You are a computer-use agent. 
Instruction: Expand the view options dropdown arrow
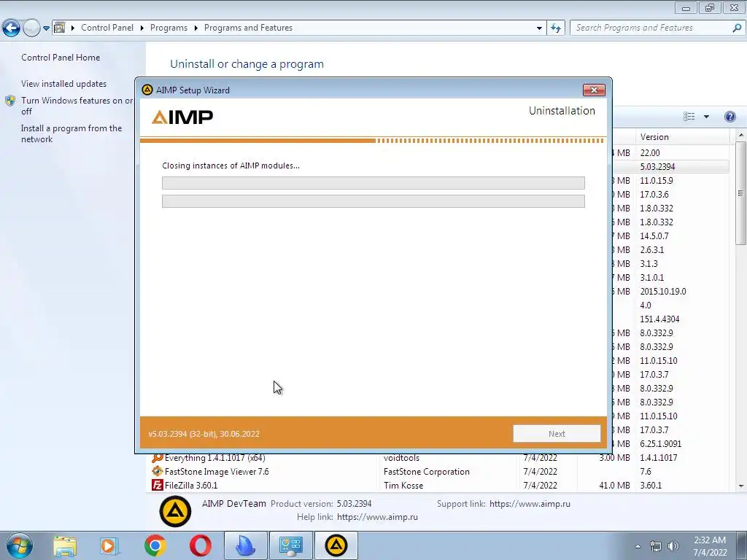706,117
